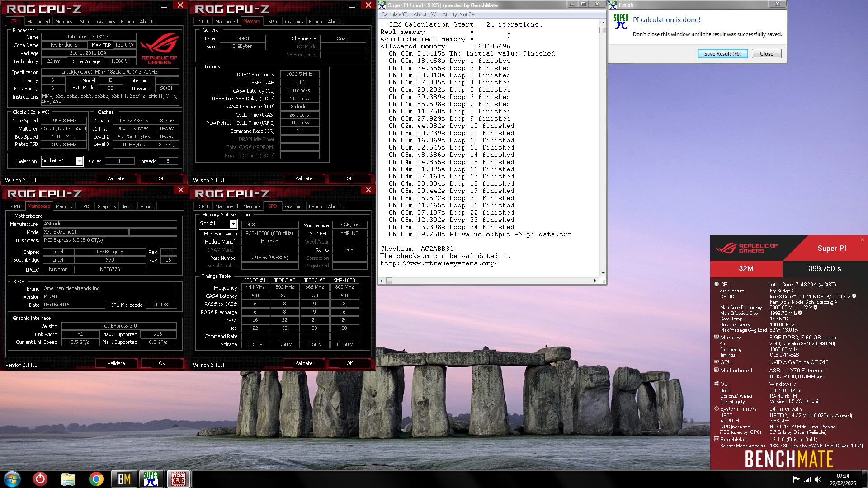Open the About...(A) menu in Super PI
This screenshot has width=868, height=488.
coord(425,14)
